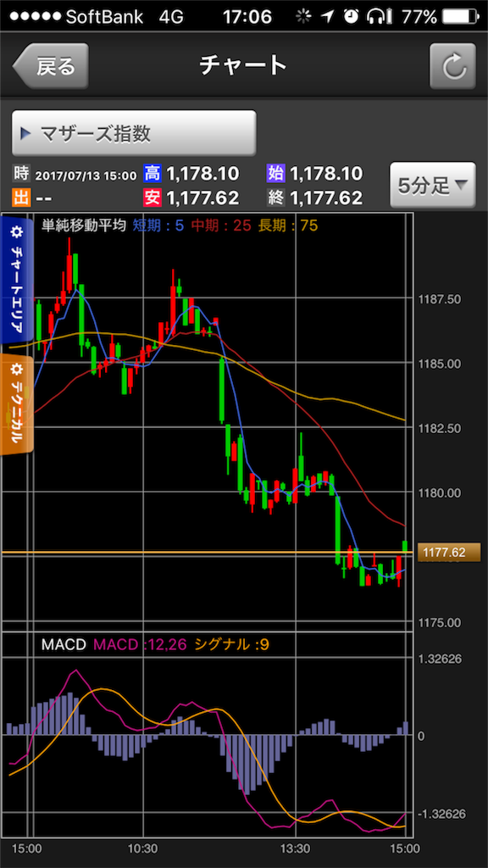Tap the 13:30 time axis label
The height and width of the screenshot is (868, 488).
pyautogui.click(x=297, y=848)
